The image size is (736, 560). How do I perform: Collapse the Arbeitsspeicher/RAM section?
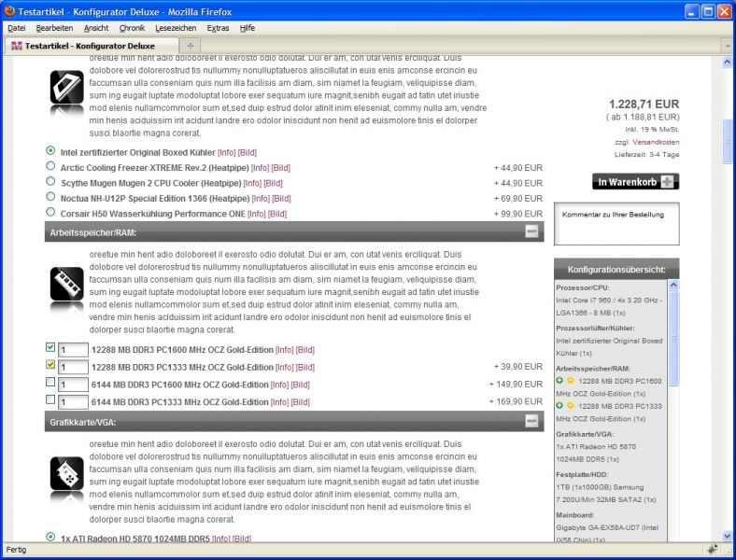531,231
